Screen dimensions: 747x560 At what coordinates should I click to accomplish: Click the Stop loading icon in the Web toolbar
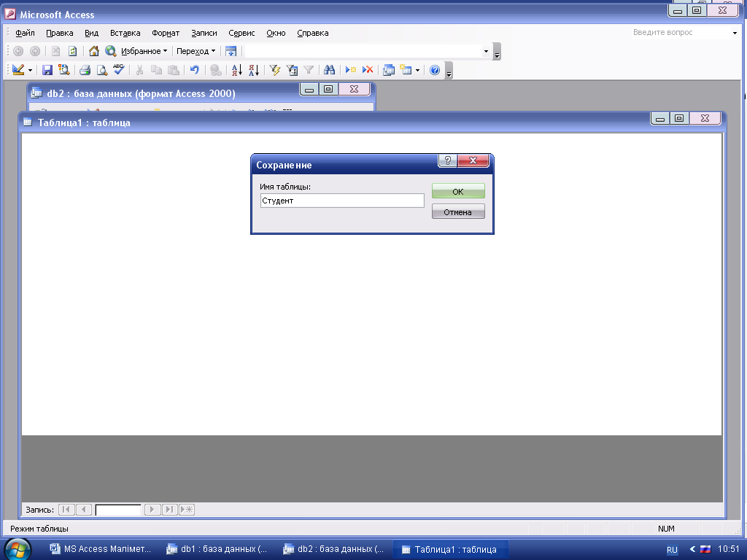pos(55,51)
